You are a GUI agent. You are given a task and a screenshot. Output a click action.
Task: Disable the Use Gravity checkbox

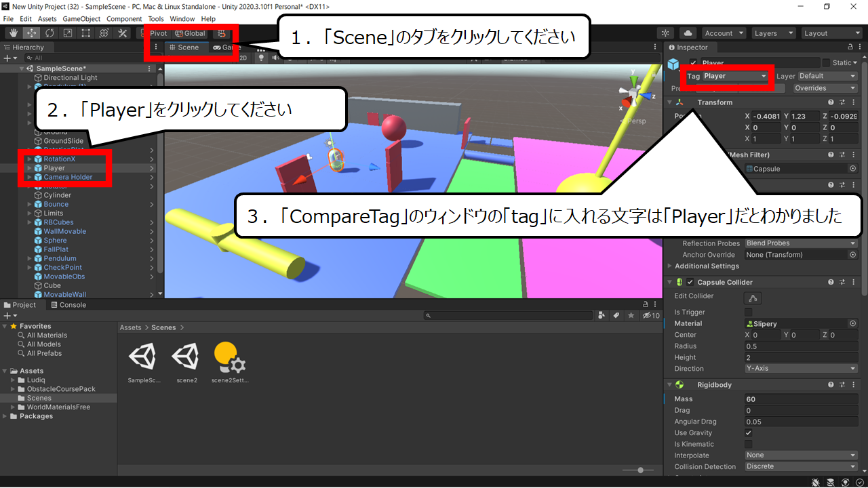749,433
